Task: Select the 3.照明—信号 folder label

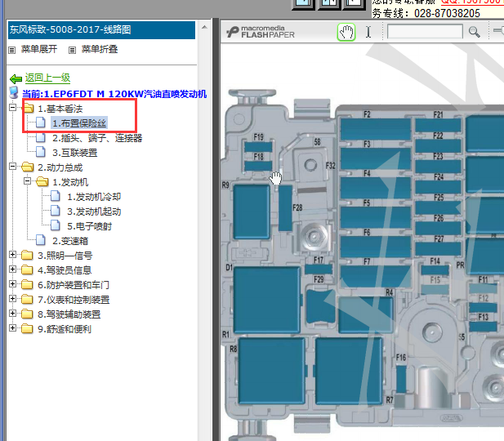Action: click(65, 256)
